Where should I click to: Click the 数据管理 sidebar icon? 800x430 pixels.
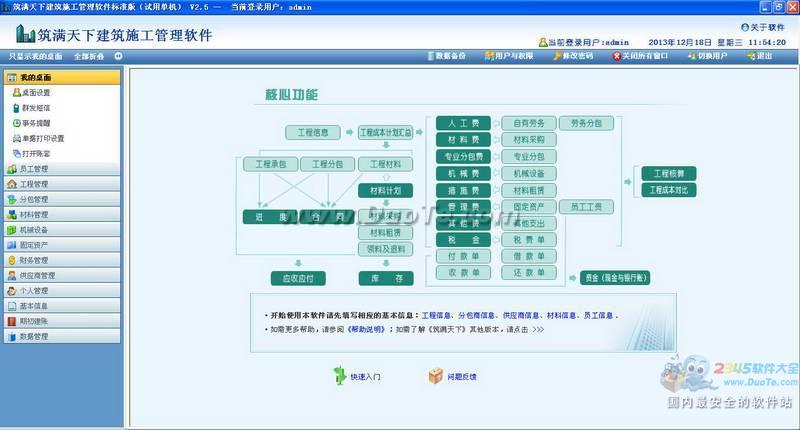pos(12,337)
